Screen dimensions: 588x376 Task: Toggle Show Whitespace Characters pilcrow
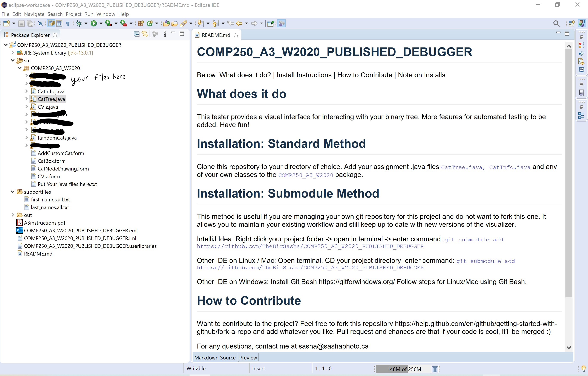68,23
